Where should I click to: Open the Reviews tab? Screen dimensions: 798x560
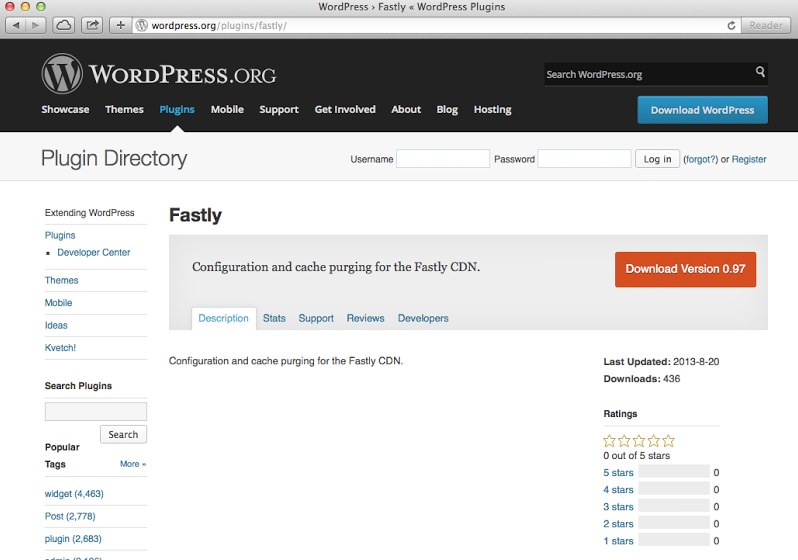coord(365,318)
